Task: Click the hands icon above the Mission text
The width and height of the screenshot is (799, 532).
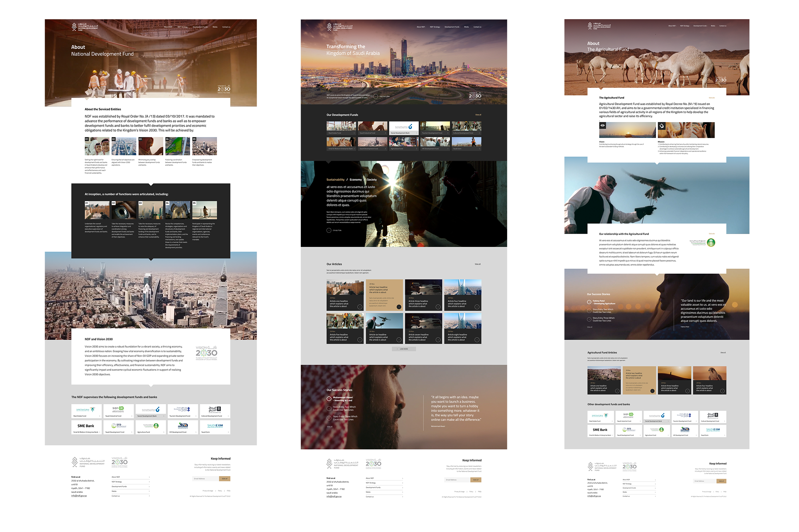Action: 662,126
